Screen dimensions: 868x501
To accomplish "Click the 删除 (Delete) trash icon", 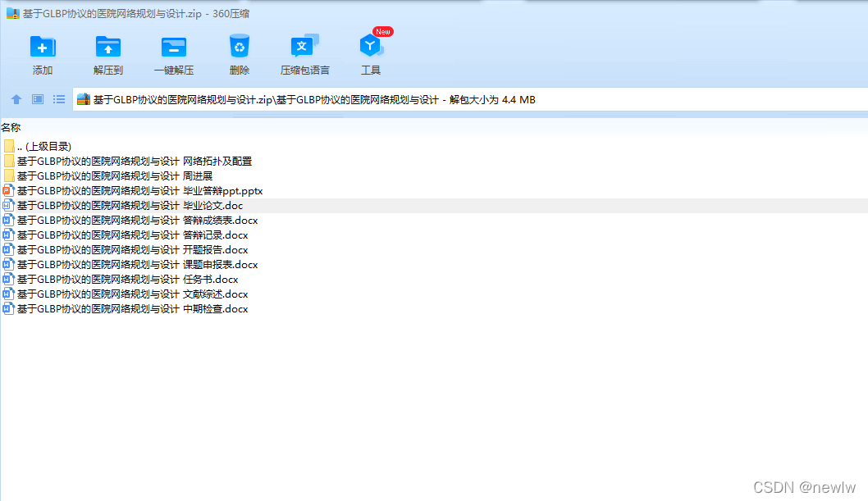I will point(239,47).
